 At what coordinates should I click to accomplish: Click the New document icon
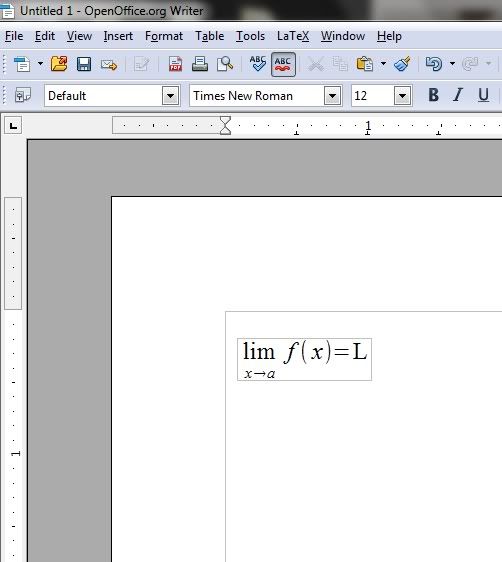pyautogui.click(x=22, y=65)
